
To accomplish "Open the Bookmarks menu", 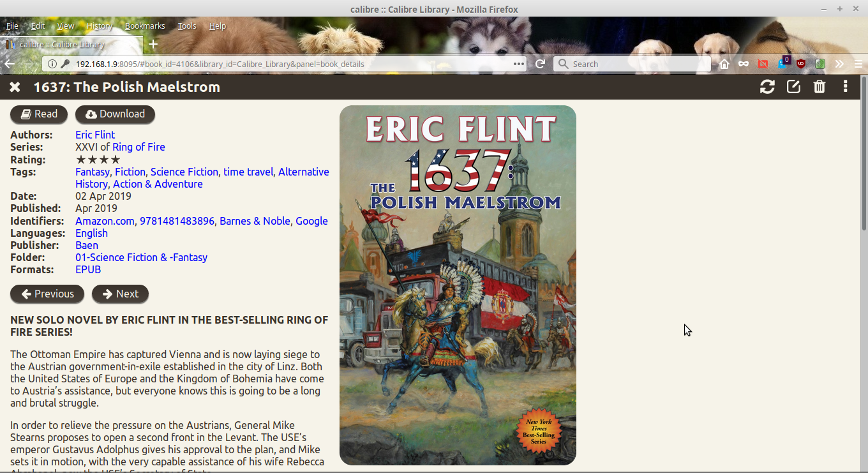I will point(145,26).
